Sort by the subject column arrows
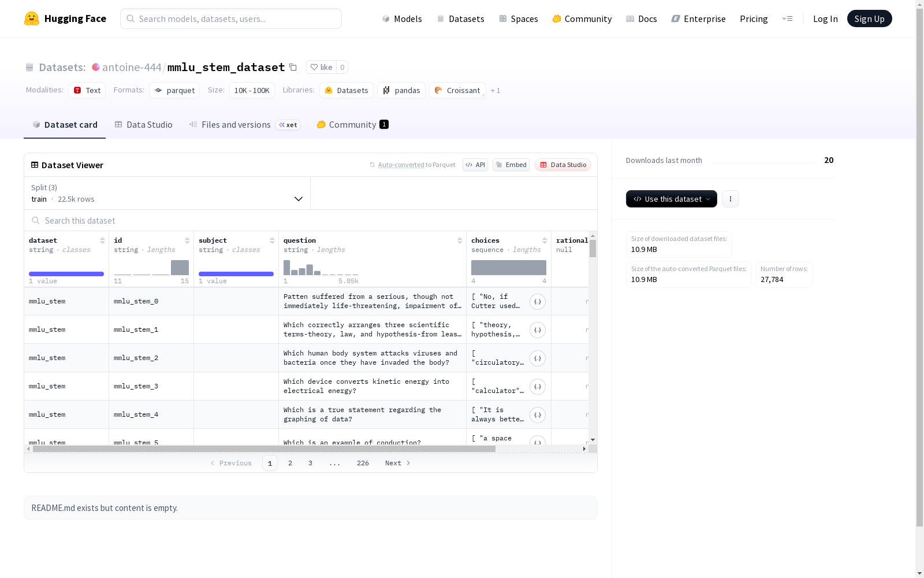Image resolution: width=924 pixels, height=578 pixels. 272,240
